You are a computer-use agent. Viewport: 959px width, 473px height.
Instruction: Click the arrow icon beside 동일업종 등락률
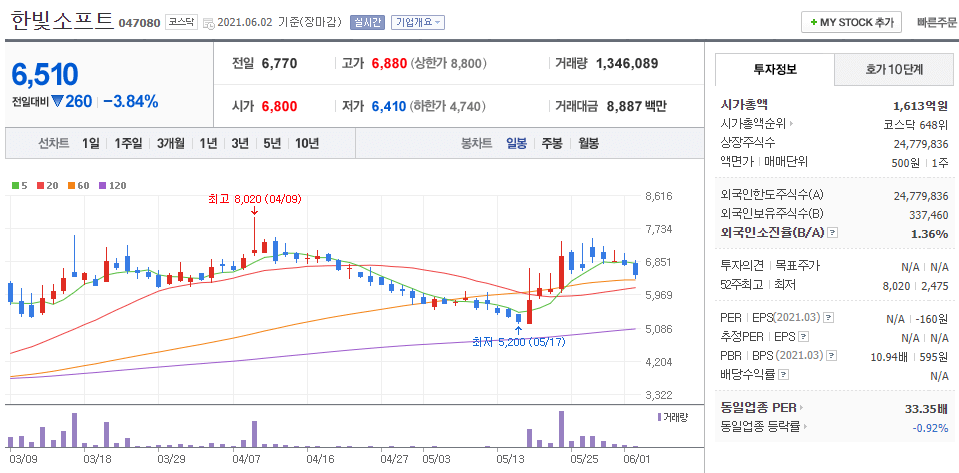(x=804, y=426)
